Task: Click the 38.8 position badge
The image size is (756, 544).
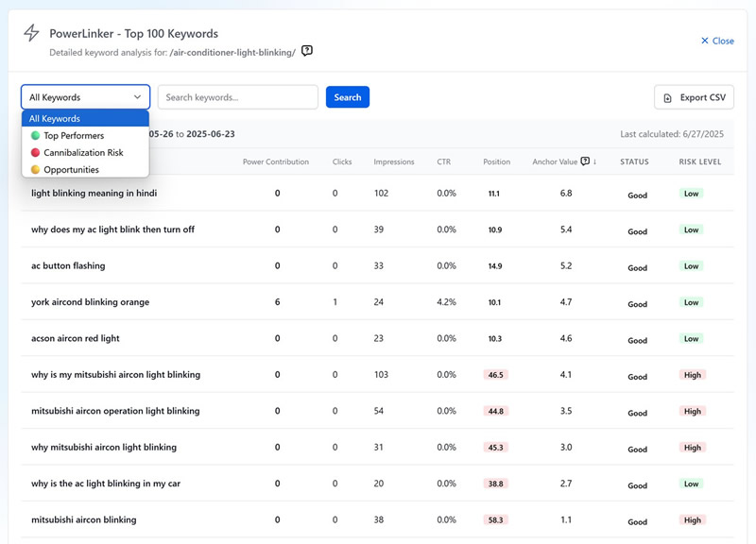Action: pyautogui.click(x=495, y=484)
